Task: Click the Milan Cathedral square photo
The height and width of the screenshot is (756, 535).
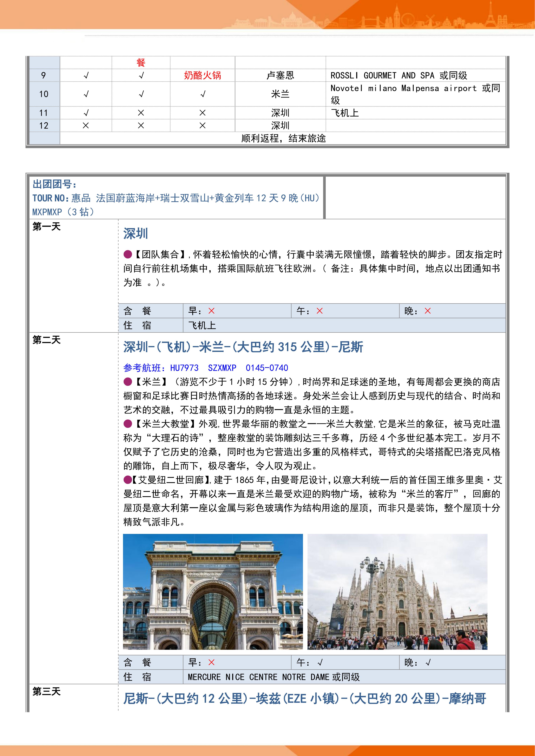Action: [397, 592]
